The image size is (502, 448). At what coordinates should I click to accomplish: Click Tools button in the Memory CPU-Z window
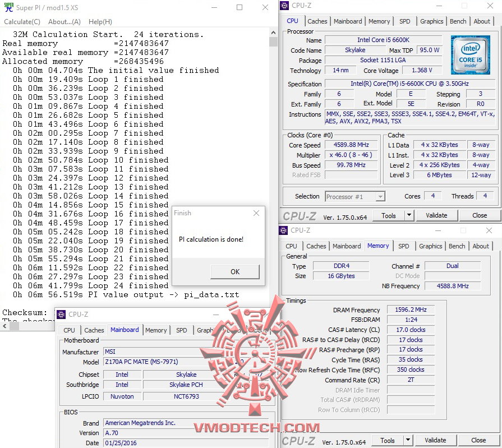[388, 441]
